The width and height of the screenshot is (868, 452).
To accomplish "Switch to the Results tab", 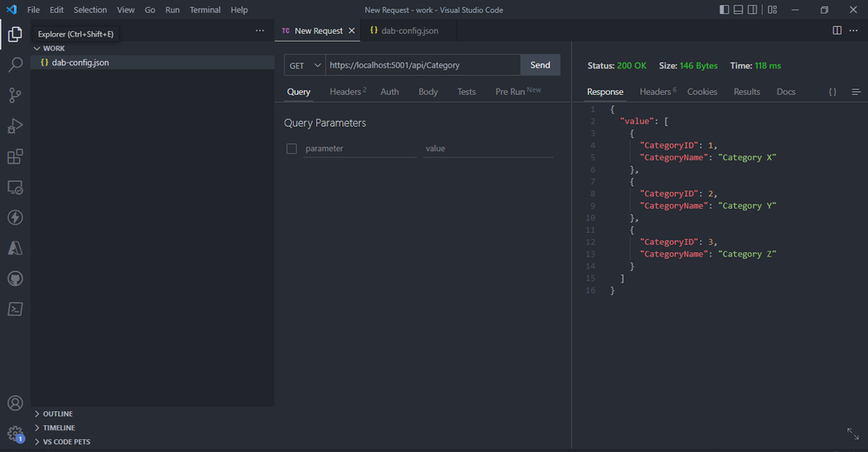I will coord(746,92).
